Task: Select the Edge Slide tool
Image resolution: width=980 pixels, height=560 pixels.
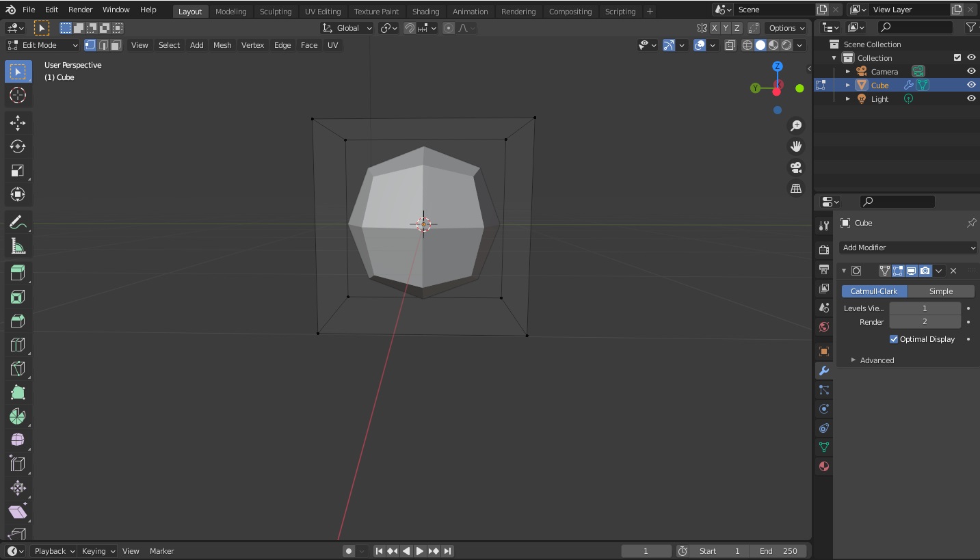Action: (18, 464)
